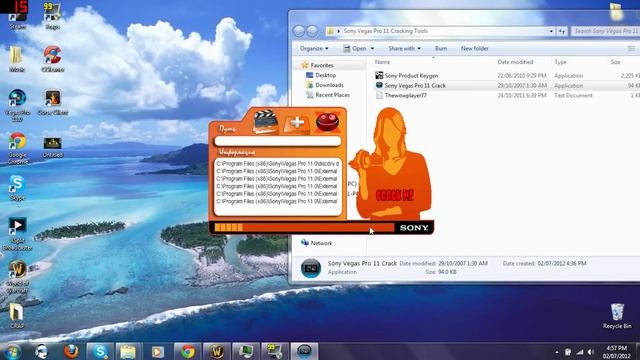The height and width of the screenshot is (360, 640).
Task: Click World of Warcraft taskbar button
Action: pyautogui.click(x=217, y=351)
